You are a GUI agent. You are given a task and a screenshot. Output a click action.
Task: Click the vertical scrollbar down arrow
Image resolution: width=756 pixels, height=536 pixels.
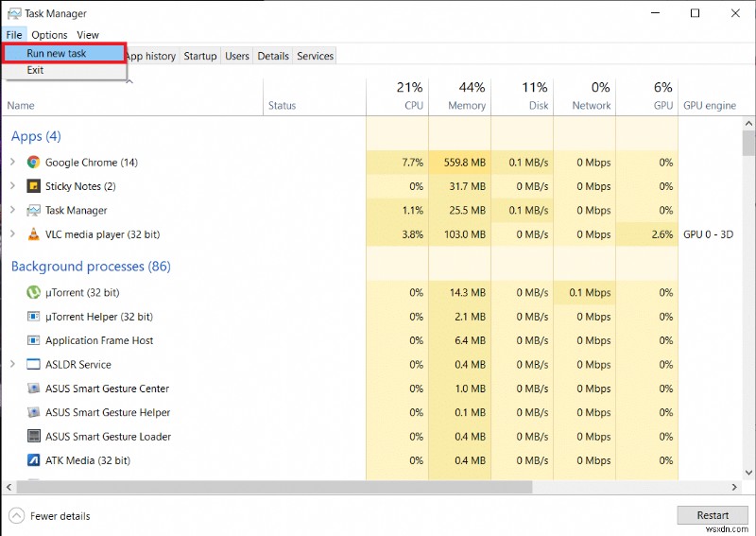(748, 473)
